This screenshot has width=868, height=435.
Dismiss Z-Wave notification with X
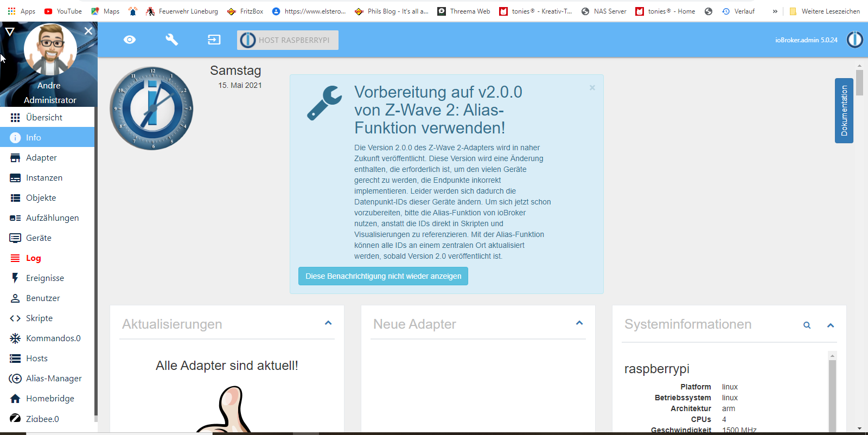[592, 87]
